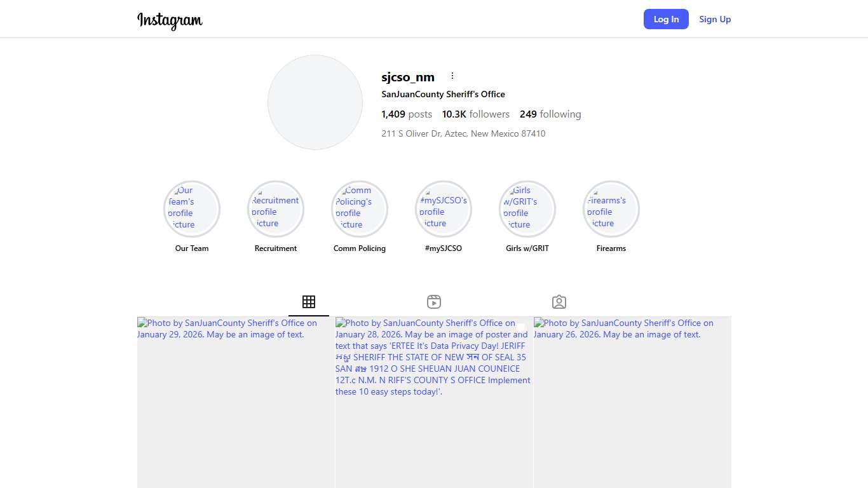Open the Firearms story highlight

[x=611, y=209]
